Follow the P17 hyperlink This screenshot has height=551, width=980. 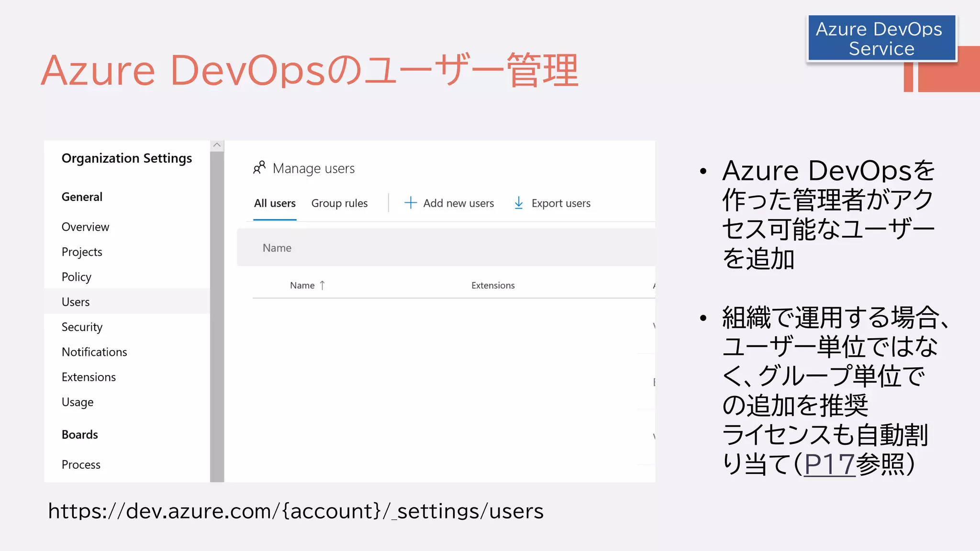[829, 464]
